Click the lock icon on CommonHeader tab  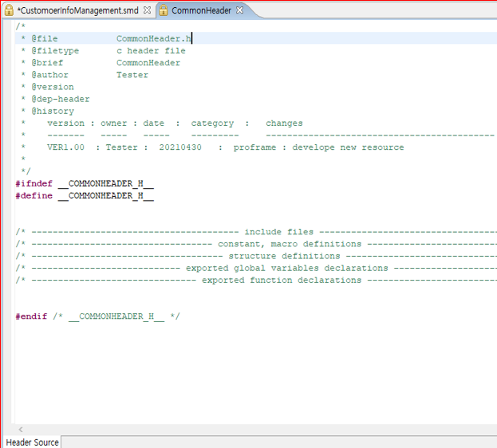[x=163, y=10]
